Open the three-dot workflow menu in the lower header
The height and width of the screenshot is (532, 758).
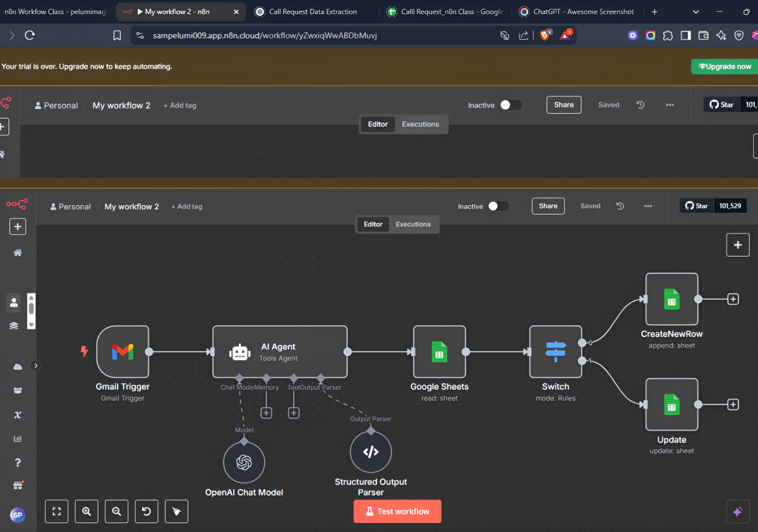click(x=648, y=206)
